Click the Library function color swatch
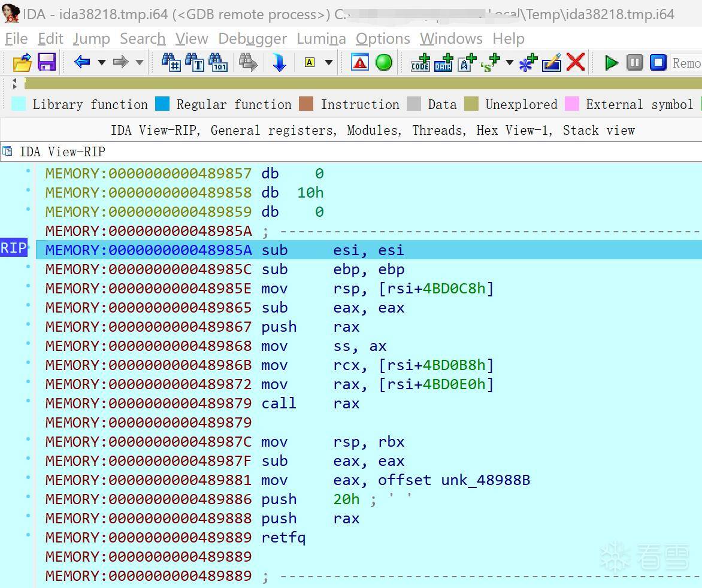The image size is (702, 588). [x=19, y=104]
